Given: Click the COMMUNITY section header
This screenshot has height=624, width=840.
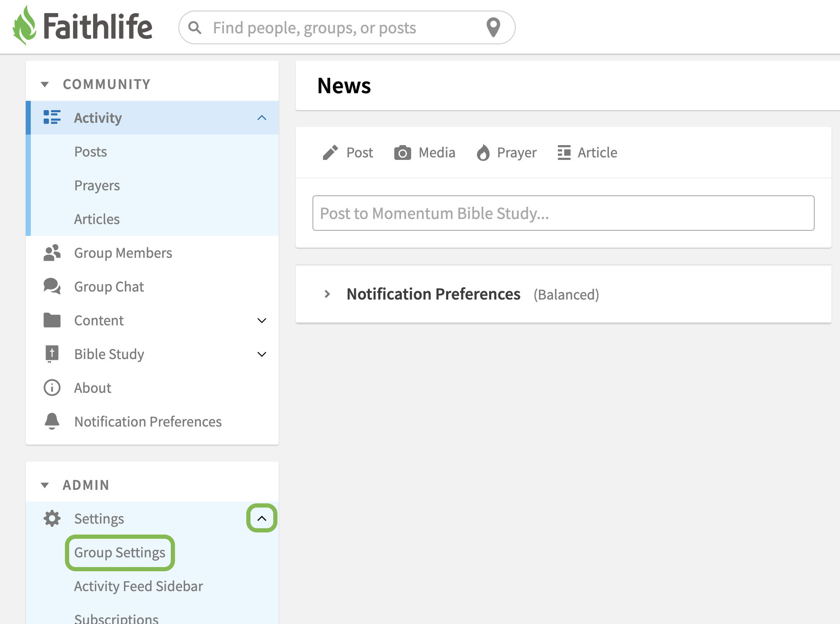Looking at the screenshot, I should 106,84.
